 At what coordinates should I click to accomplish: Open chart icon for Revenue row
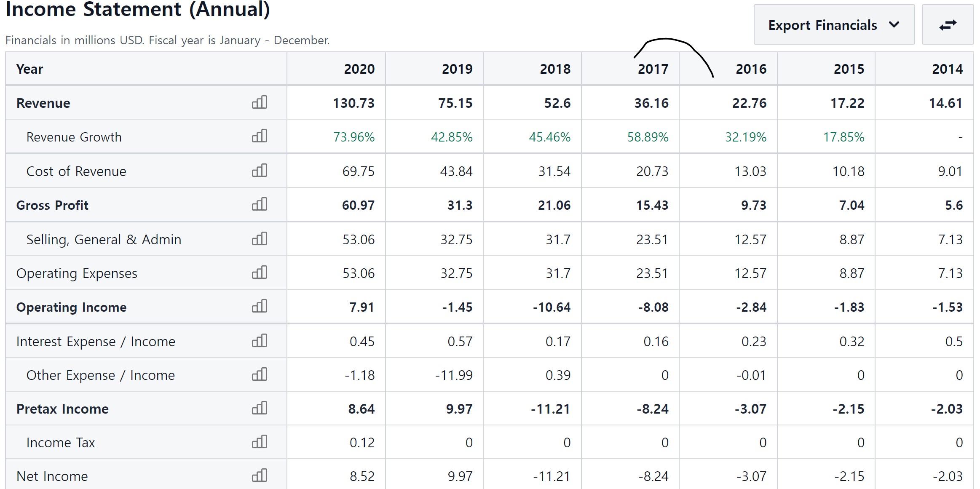point(260,102)
